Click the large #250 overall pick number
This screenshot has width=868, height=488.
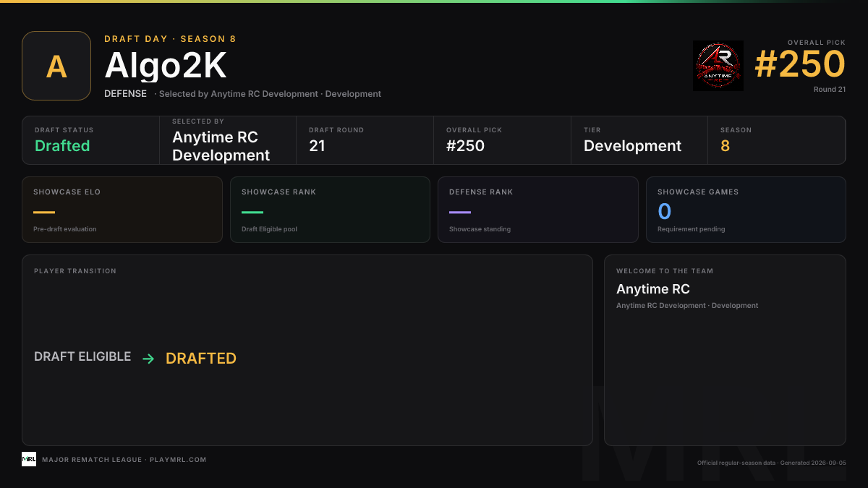pos(800,64)
